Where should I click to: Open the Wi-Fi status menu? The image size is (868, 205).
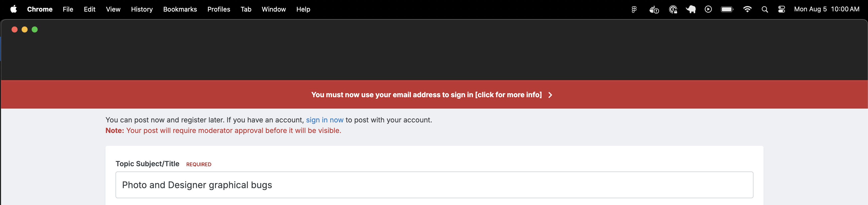(747, 10)
